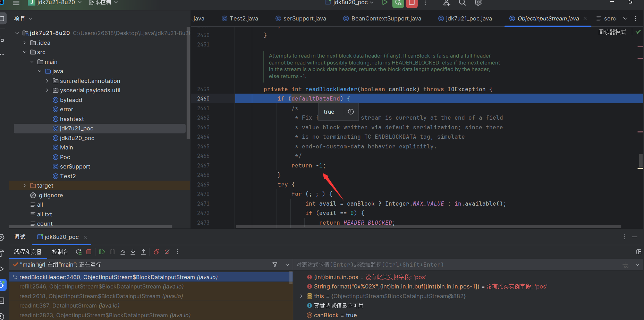The image size is (644, 320).
Task: Expand evaluate expression history dropdown
Action: pyautogui.click(x=637, y=265)
